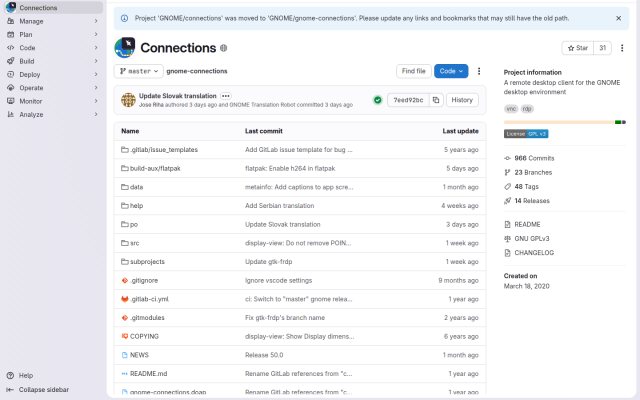Viewport: 640px width, 400px height.
Task: Expand commit message ellipsis button
Action: click(x=225, y=96)
